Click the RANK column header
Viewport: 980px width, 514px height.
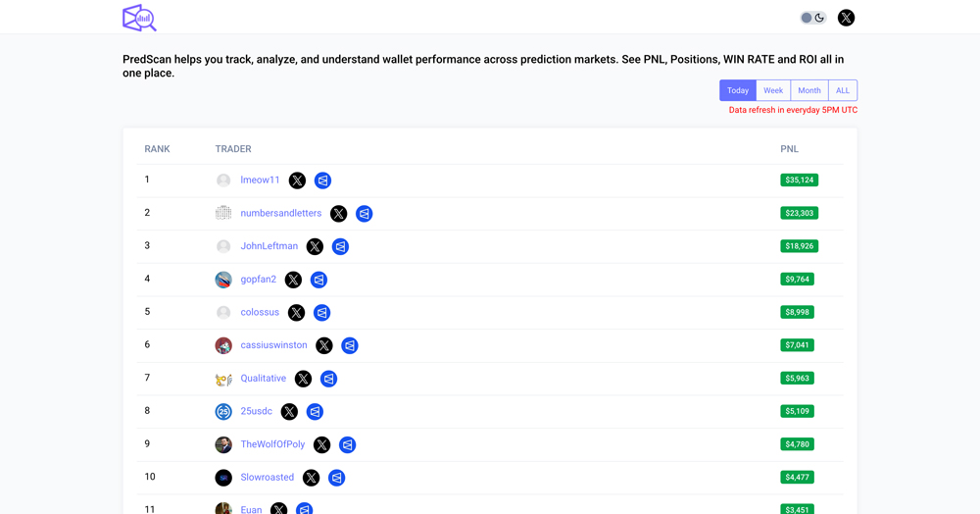pos(157,149)
